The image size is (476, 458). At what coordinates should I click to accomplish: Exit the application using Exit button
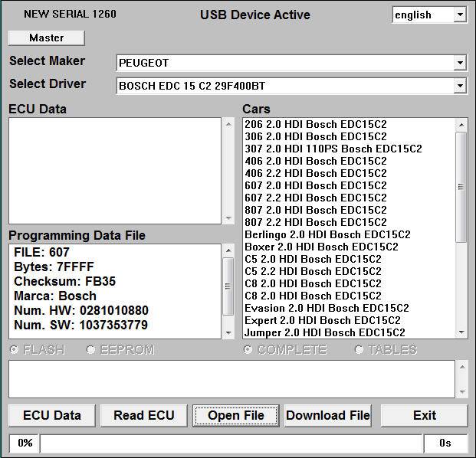pos(424,416)
